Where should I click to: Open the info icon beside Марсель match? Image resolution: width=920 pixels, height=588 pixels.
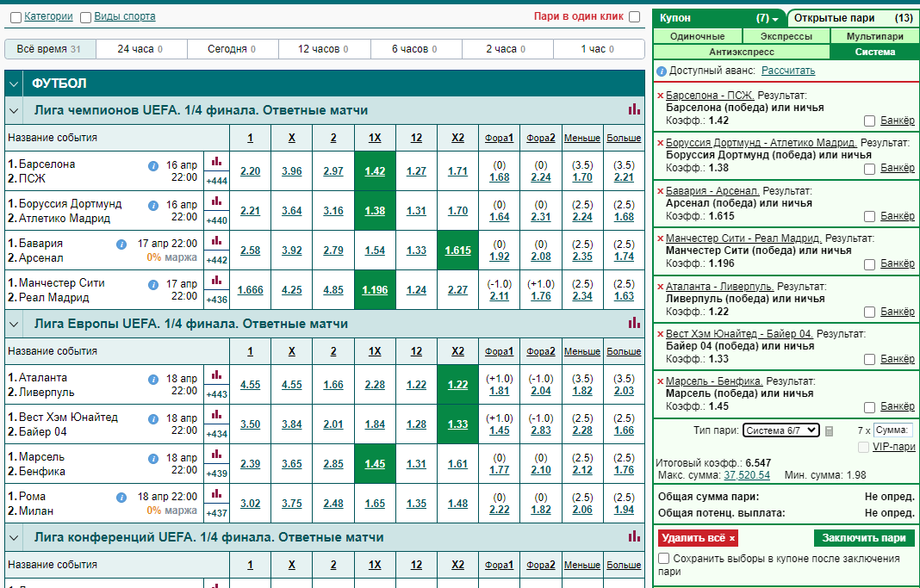pos(153,458)
